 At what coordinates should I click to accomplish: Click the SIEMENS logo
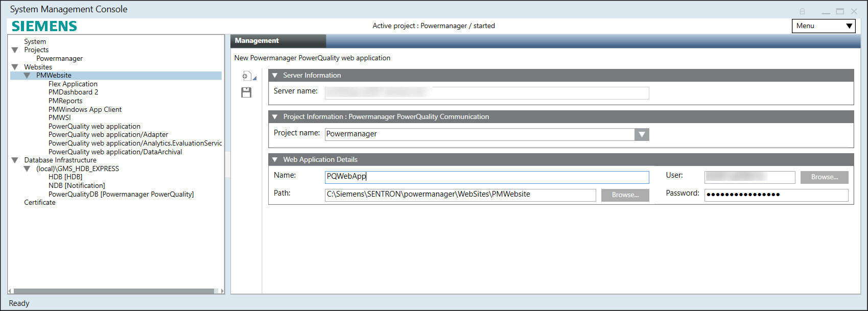(44, 26)
